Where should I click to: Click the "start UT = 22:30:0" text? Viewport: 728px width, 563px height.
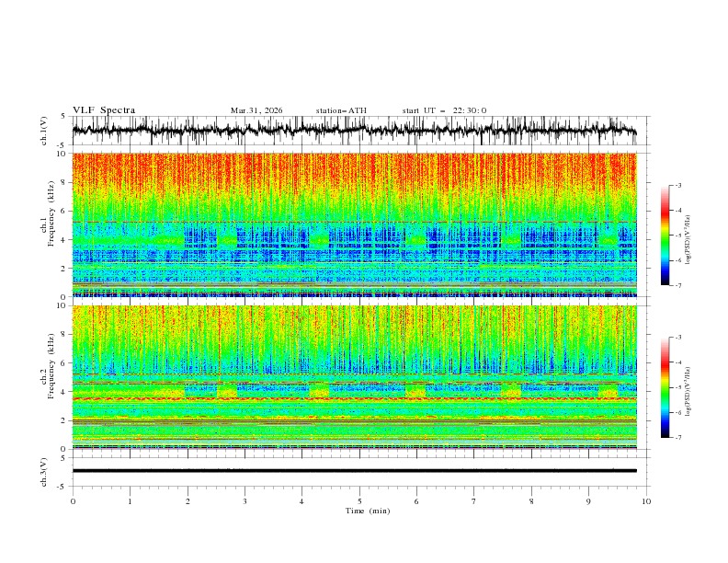point(444,110)
